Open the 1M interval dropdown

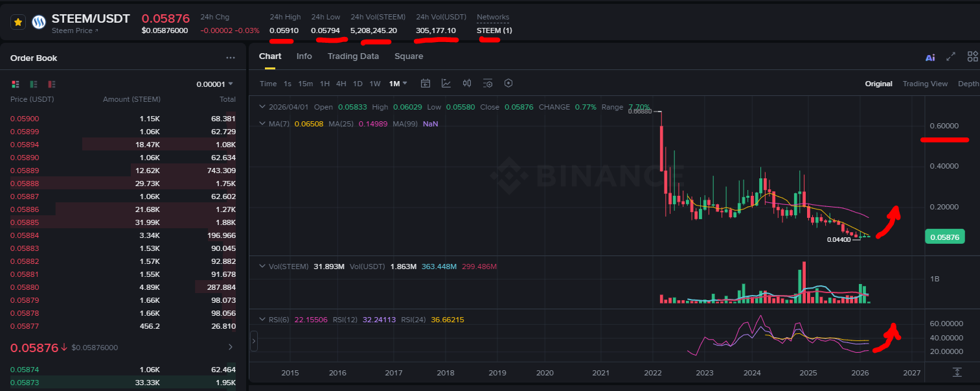[398, 84]
